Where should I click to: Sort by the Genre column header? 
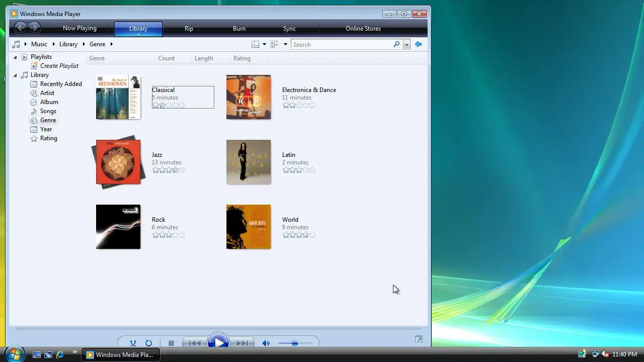point(121,58)
